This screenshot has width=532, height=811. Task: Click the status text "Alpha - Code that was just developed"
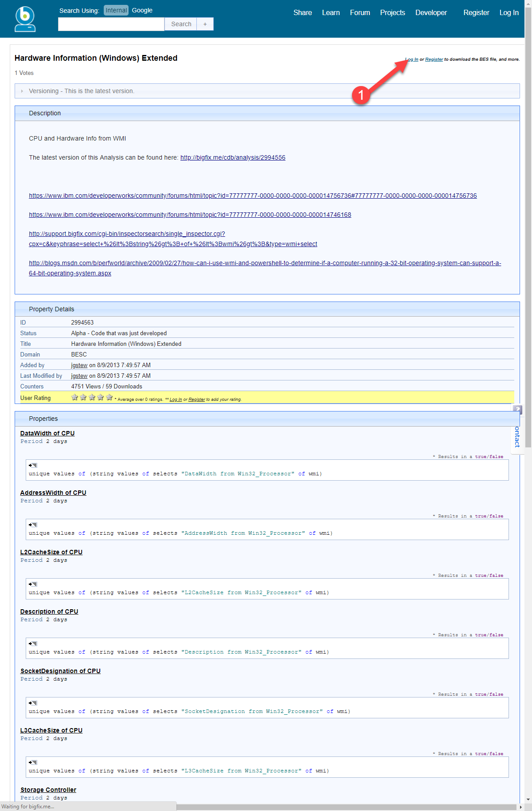(x=119, y=333)
